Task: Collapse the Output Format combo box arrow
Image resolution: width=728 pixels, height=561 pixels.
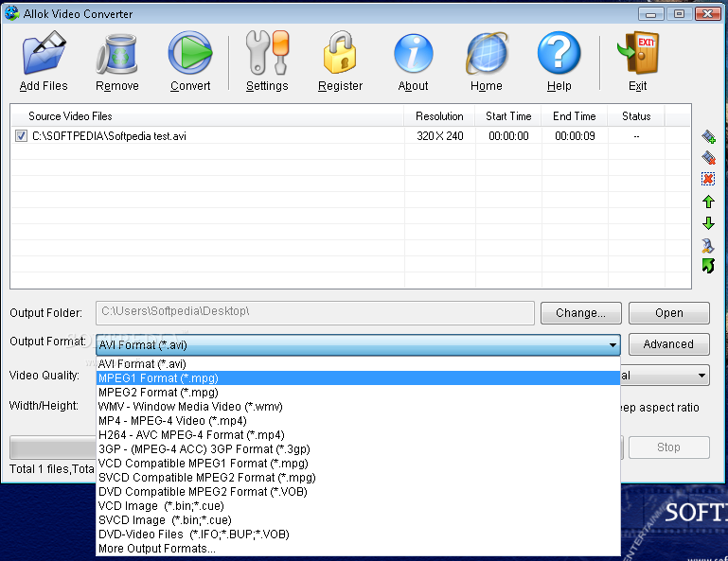Action: click(x=613, y=344)
